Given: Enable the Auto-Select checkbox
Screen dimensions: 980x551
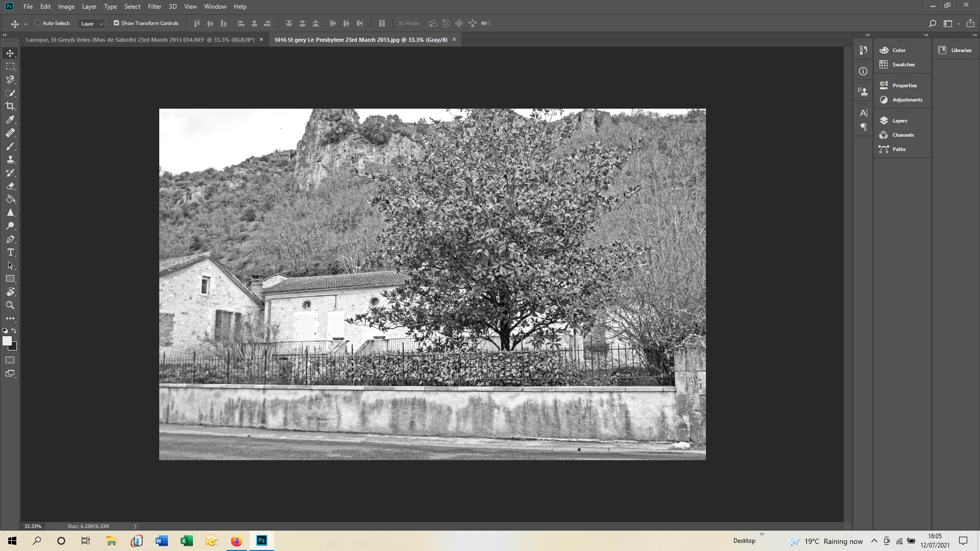Looking at the screenshot, I should tap(38, 23).
